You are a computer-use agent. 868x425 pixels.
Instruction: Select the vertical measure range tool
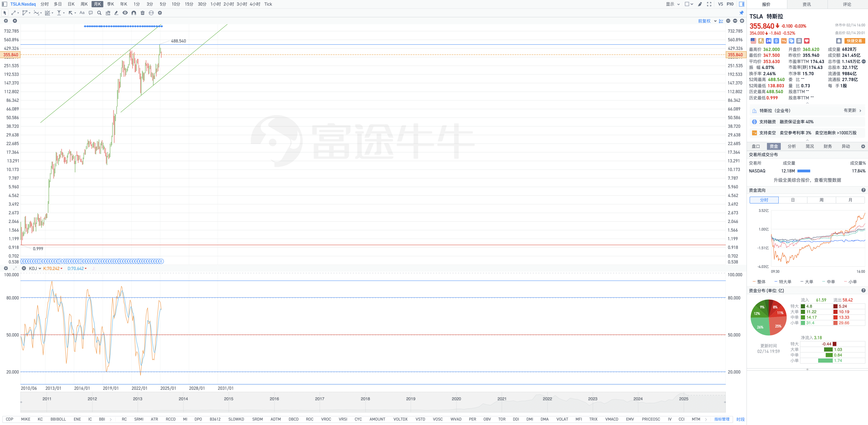59,13
